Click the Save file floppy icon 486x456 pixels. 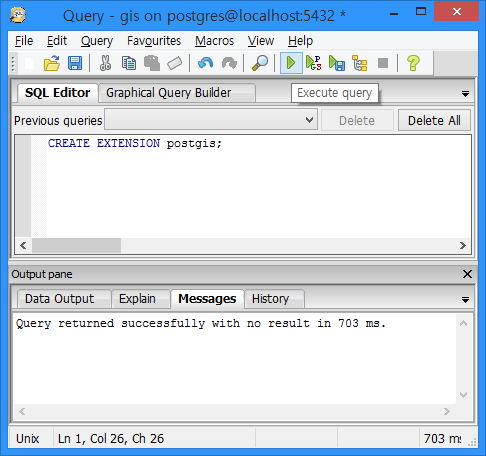click(x=75, y=63)
